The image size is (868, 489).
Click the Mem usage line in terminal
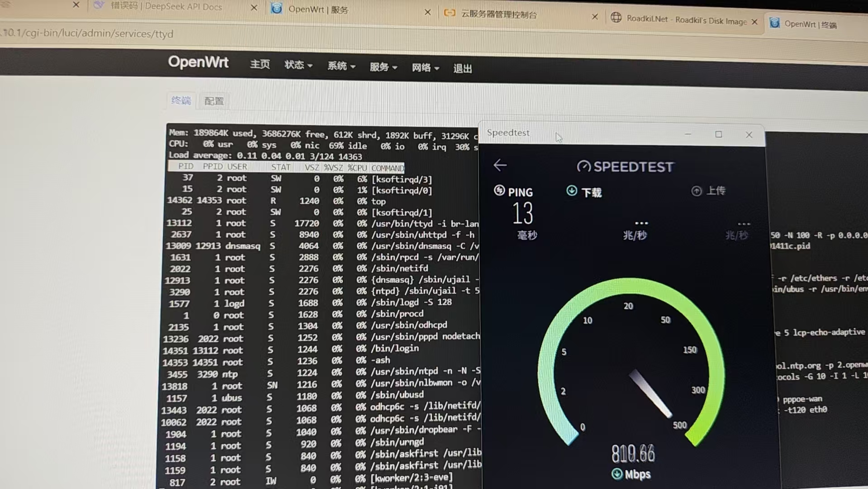click(x=323, y=134)
